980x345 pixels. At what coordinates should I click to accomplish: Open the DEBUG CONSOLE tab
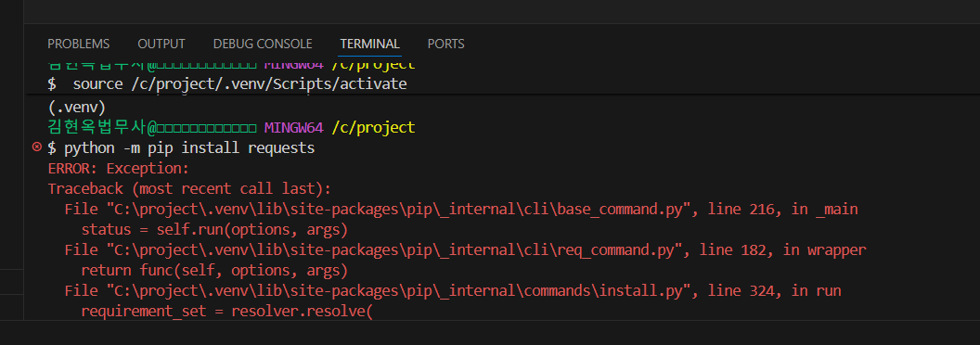[263, 44]
